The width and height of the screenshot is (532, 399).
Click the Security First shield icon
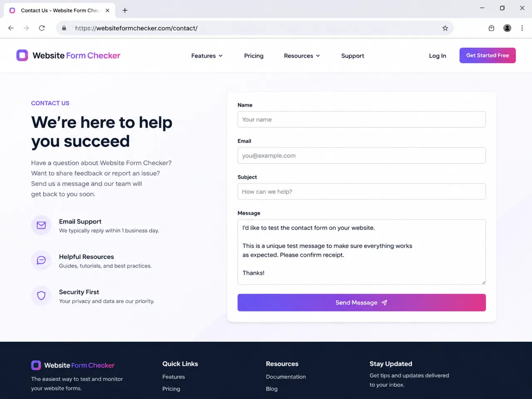(41, 296)
